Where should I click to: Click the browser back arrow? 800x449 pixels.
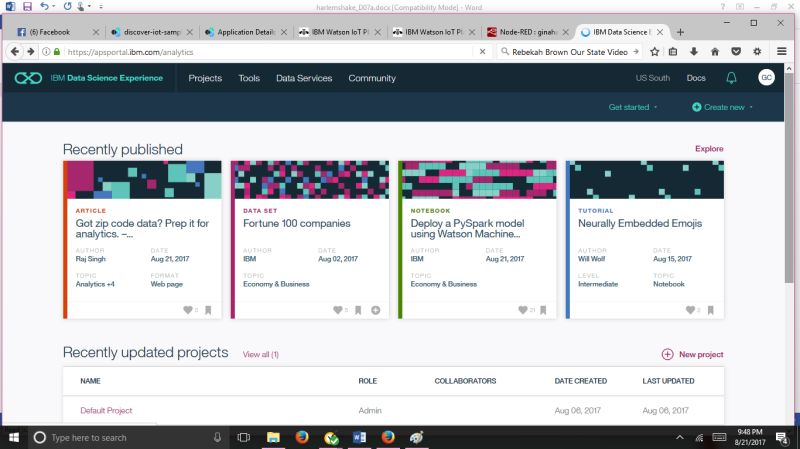(x=15, y=52)
